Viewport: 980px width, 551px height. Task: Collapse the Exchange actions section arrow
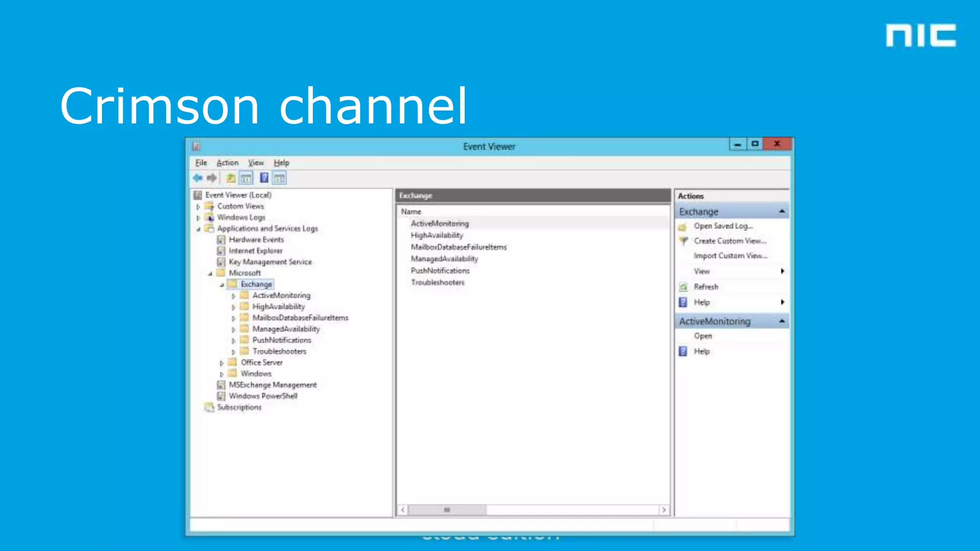(x=782, y=211)
